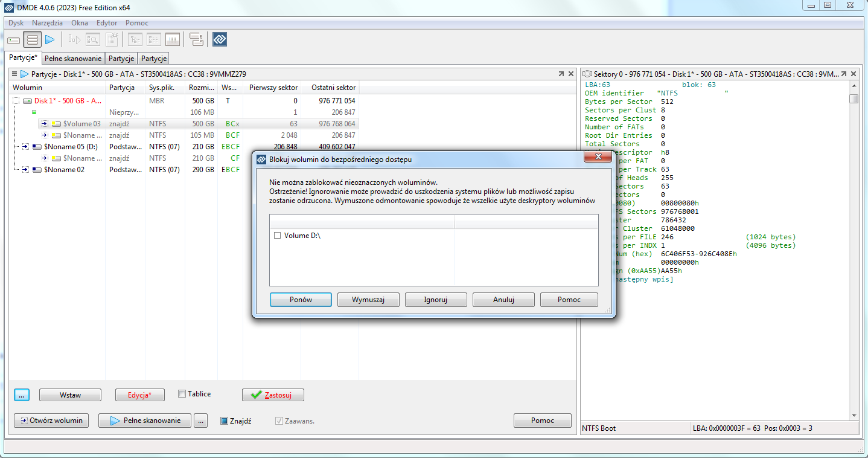This screenshot has height=458, width=868.
Task: Click the search magnifier toolbar icon
Action: pyautogui.click(x=92, y=40)
